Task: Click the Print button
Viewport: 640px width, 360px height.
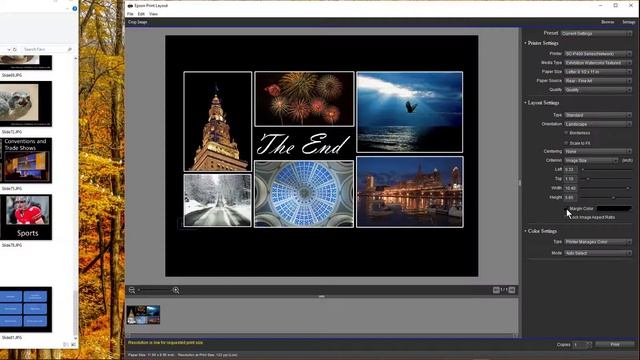Action: pos(615,345)
